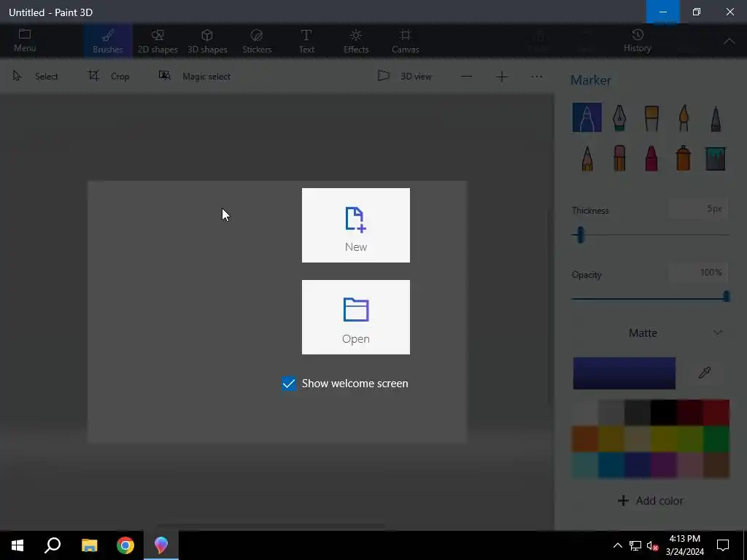This screenshot has width=747, height=560.
Task: Open the current color blue swatch
Action: coord(624,373)
